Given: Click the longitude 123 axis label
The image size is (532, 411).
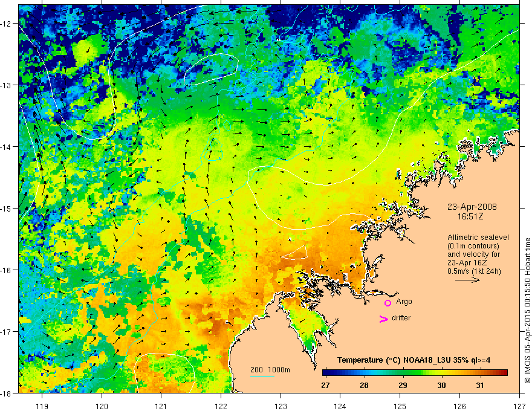Looking at the screenshot, I should 281,406.
